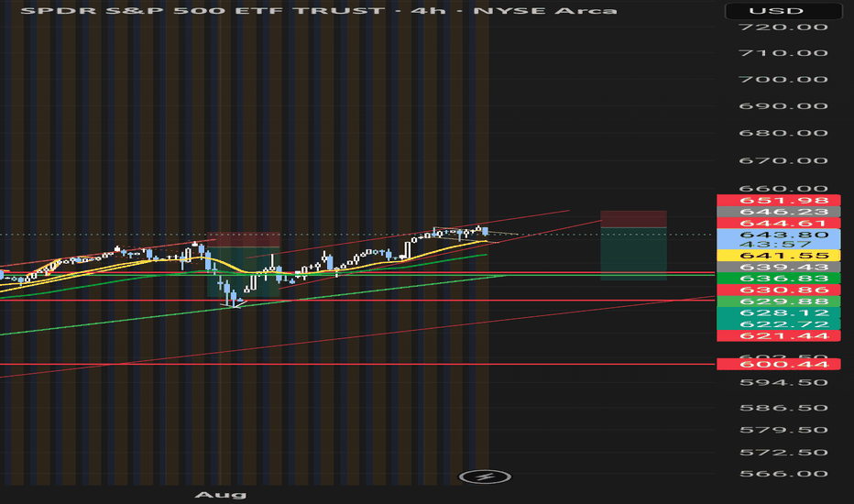Select the 629.88 green price label
Viewport: 854px width, 504px height.
pos(778,301)
